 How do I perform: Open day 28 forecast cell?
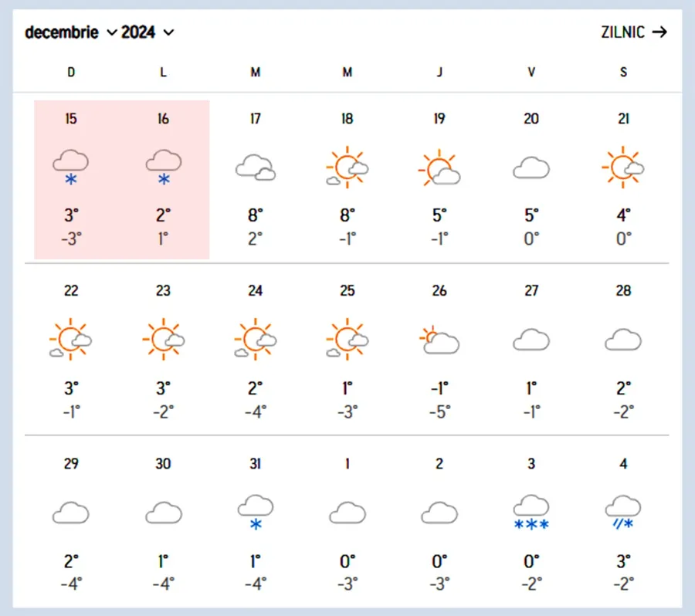pyautogui.click(x=623, y=347)
